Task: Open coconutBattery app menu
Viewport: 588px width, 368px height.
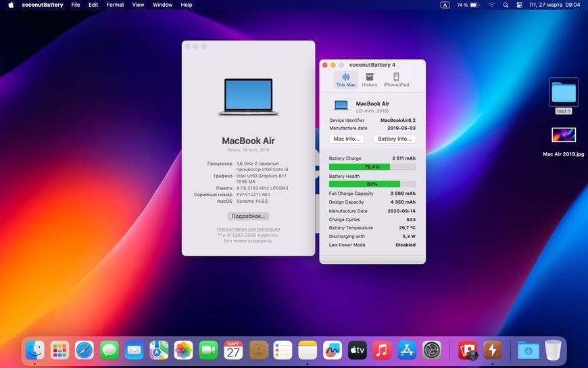Action: [x=43, y=5]
